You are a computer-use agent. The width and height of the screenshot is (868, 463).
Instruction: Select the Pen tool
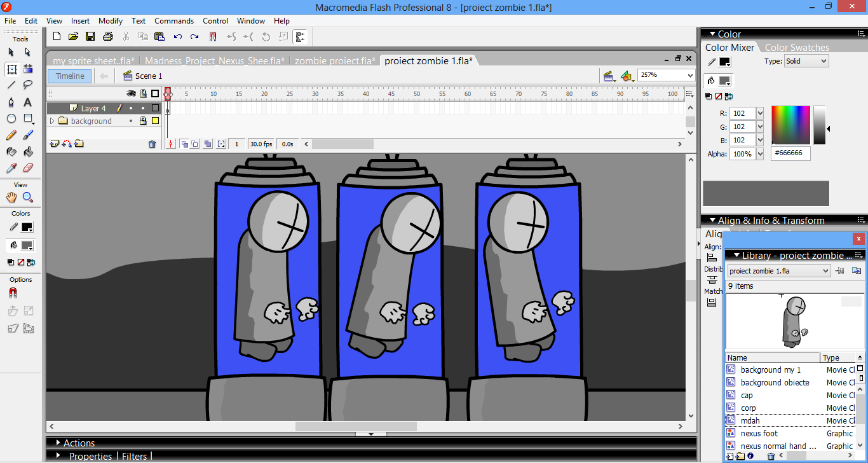[11, 102]
